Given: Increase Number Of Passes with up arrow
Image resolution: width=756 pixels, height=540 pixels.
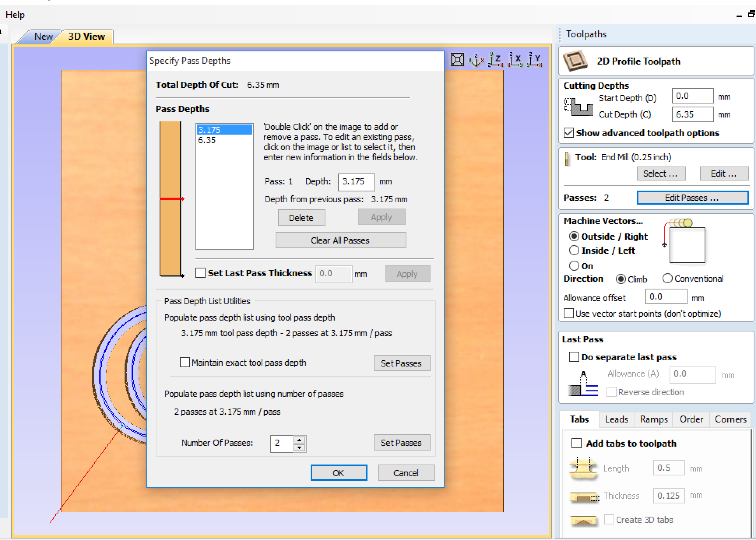Looking at the screenshot, I should (x=299, y=440).
